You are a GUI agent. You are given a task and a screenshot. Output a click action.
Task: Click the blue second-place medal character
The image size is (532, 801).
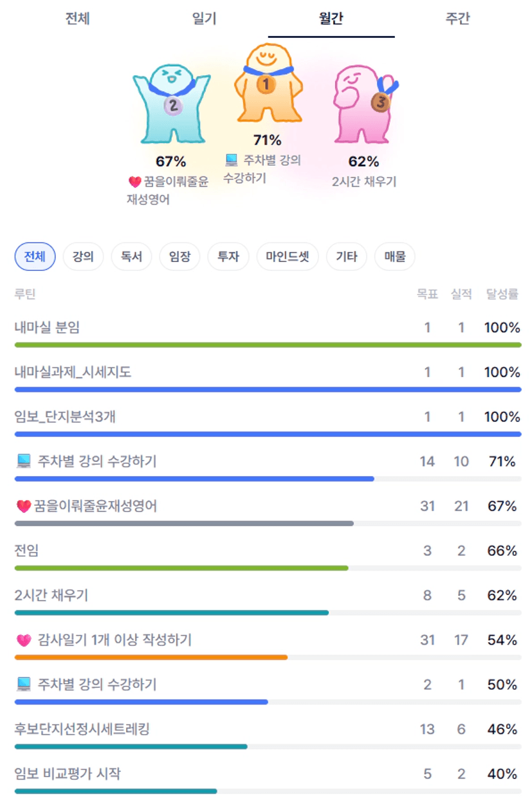coord(172,103)
